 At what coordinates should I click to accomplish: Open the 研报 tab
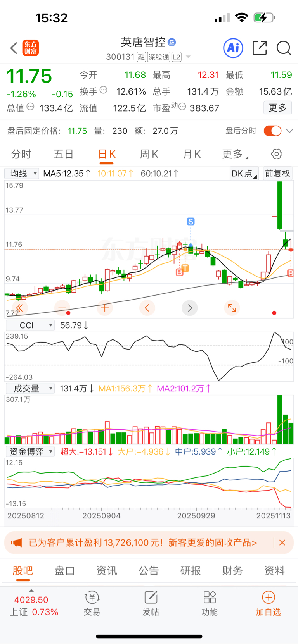pos(191,571)
